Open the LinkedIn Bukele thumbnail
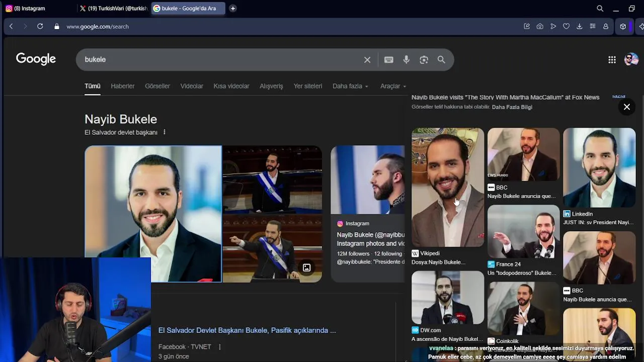 tap(599, 167)
